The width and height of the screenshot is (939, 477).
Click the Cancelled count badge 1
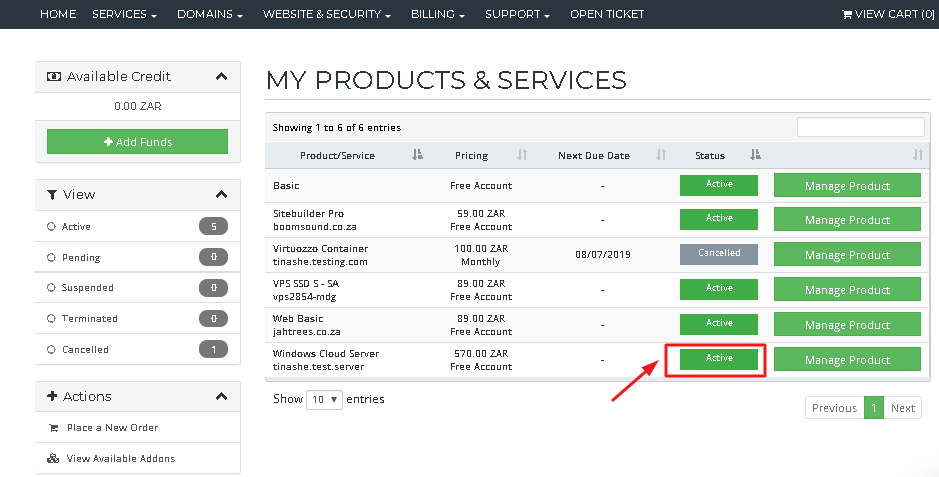[213, 350]
